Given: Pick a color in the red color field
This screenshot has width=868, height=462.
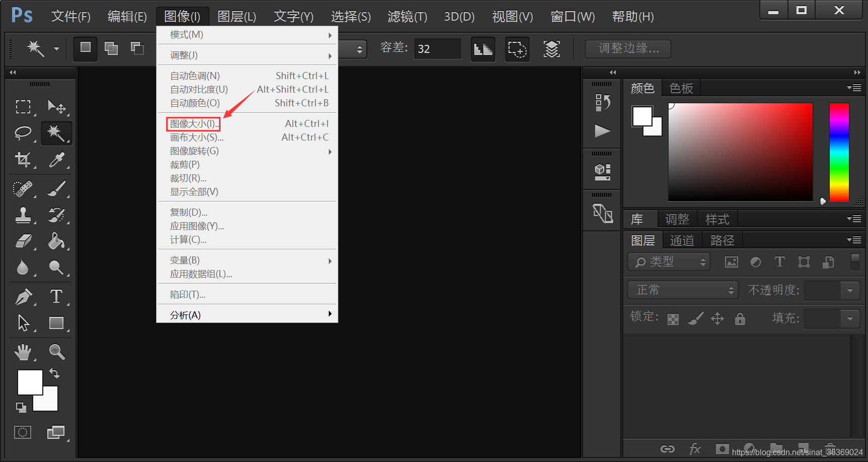Looking at the screenshot, I should (740, 152).
